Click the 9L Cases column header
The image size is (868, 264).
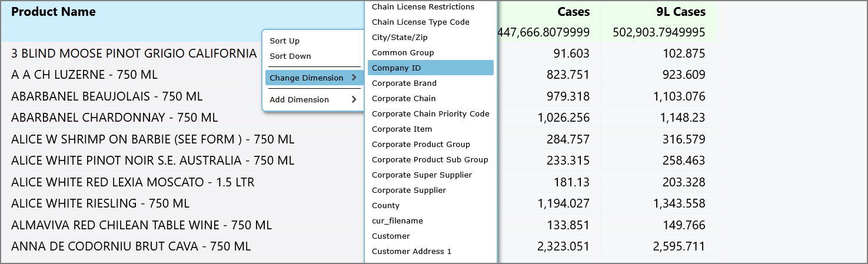(x=681, y=12)
